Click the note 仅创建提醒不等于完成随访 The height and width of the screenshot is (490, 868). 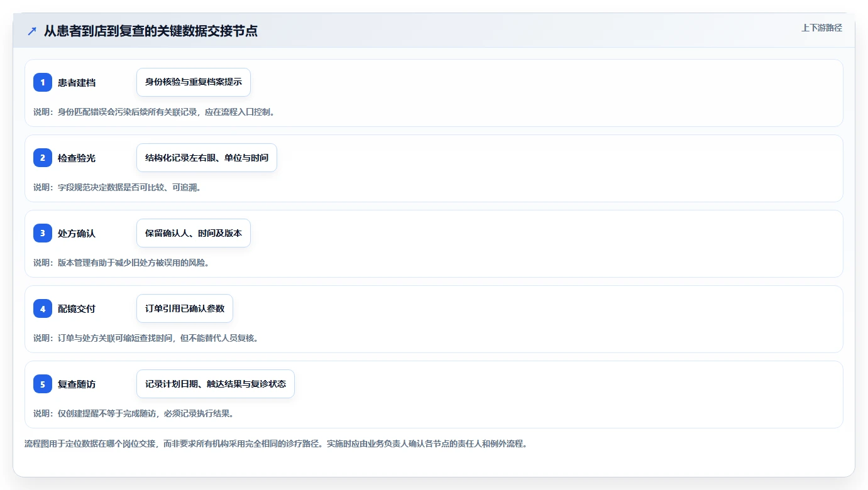click(133, 413)
